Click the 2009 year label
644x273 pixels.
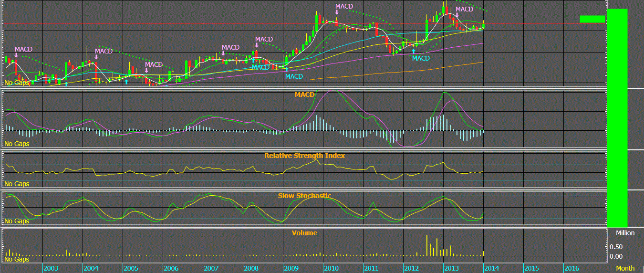[291, 268]
